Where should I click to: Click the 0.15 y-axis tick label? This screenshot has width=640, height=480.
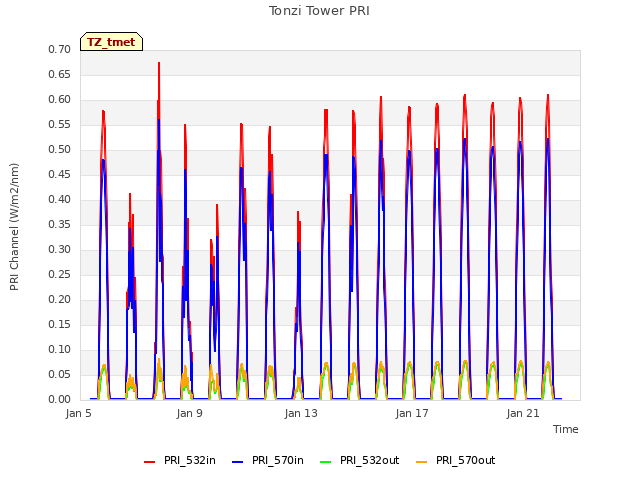(x=60, y=324)
